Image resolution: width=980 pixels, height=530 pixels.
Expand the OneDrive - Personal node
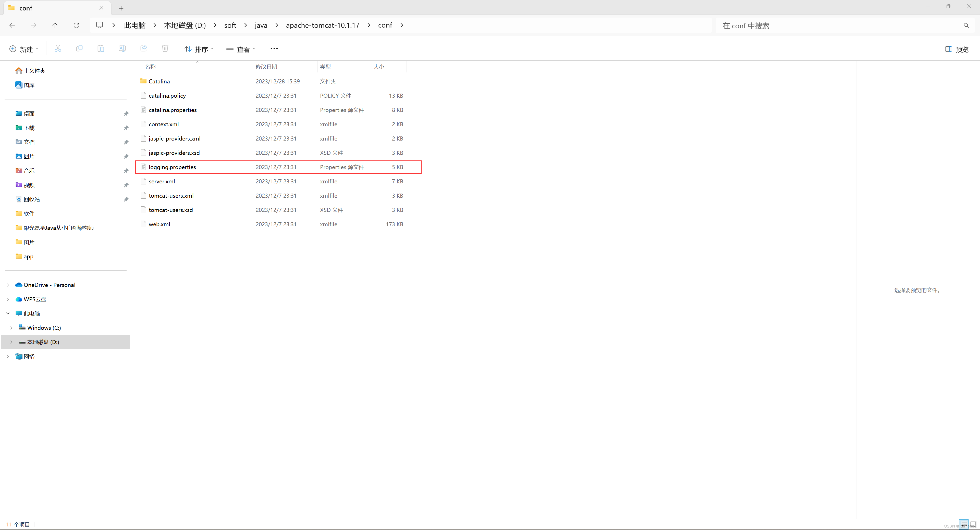(x=8, y=285)
